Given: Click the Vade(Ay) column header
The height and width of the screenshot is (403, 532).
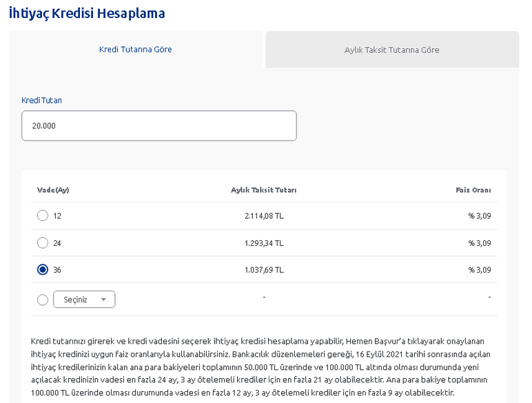Looking at the screenshot, I should 53,190.
